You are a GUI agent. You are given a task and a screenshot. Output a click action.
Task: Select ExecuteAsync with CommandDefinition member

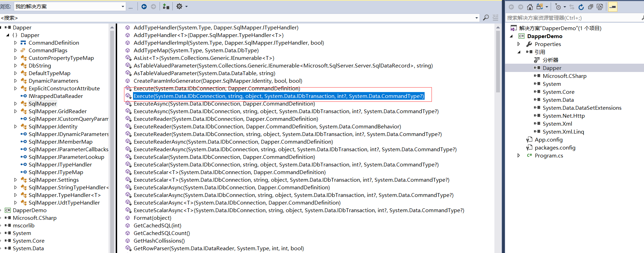(225, 103)
